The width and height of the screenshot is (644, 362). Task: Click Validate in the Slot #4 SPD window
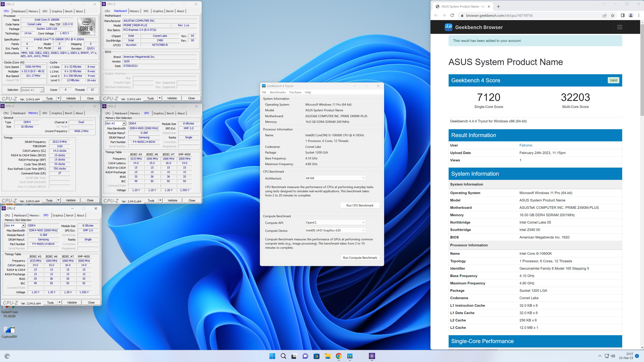click(72, 302)
